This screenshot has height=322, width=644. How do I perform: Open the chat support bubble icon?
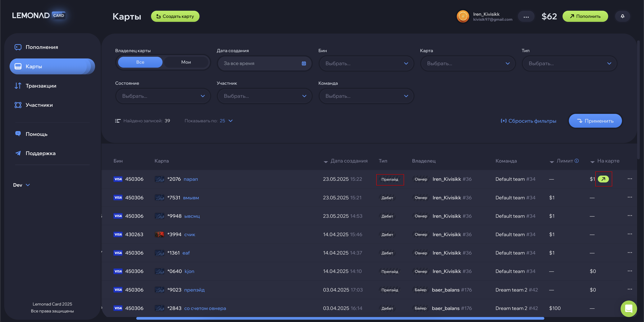click(x=628, y=308)
